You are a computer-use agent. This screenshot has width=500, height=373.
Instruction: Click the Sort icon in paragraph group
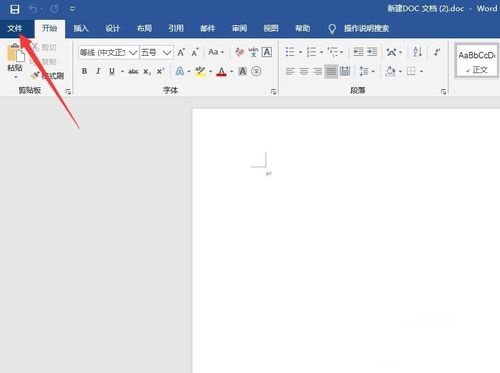pyautogui.click(x=417, y=52)
